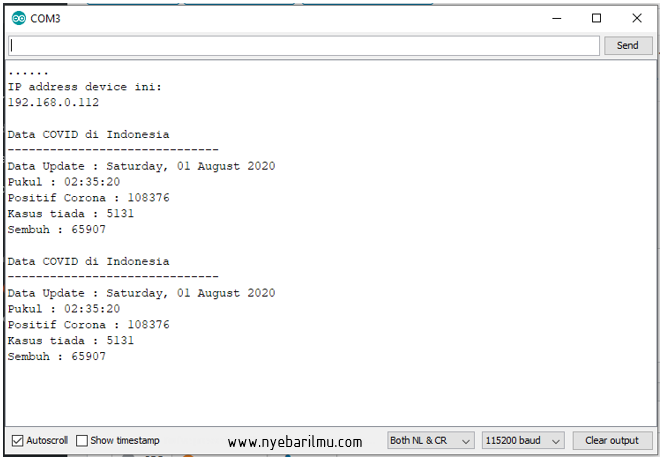Close the COM3 serial monitor window
Viewport: 664px width, 461px height.
tap(636, 18)
